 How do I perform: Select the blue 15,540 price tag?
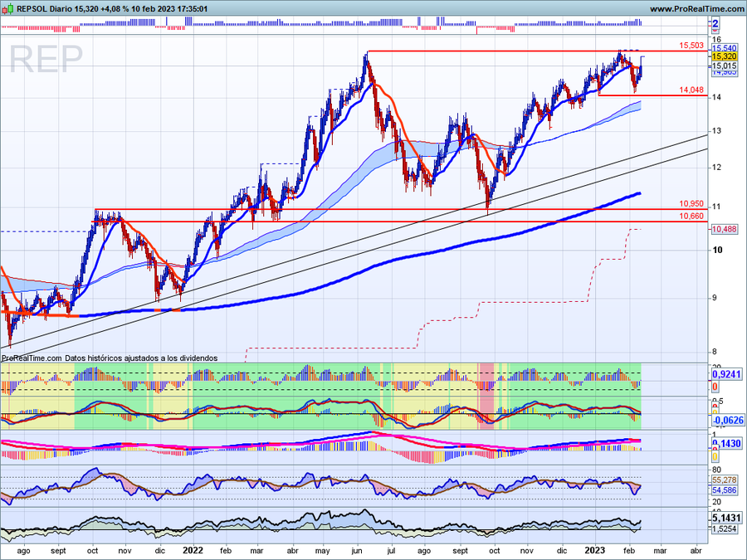pyautogui.click(x=724, y=48)
